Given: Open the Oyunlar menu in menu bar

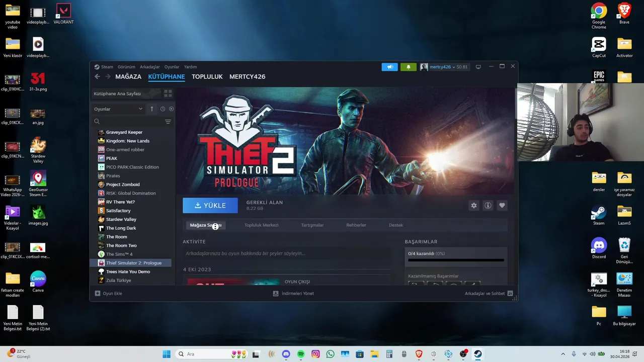Looking at the screenshot, I should [172, 67].
